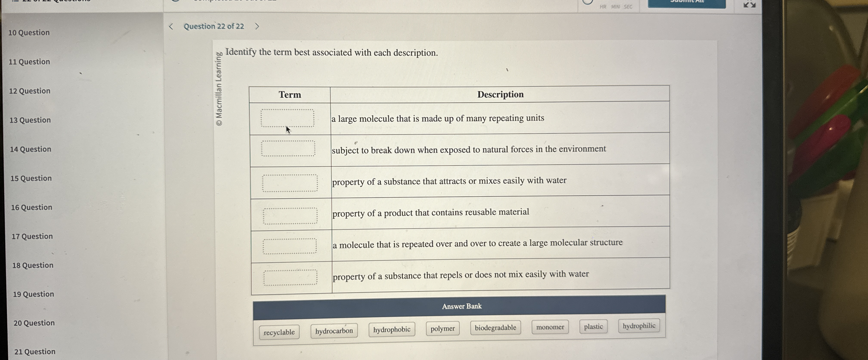Go to previous question with left chevron

pyautogui.click(x=171, y=26)
